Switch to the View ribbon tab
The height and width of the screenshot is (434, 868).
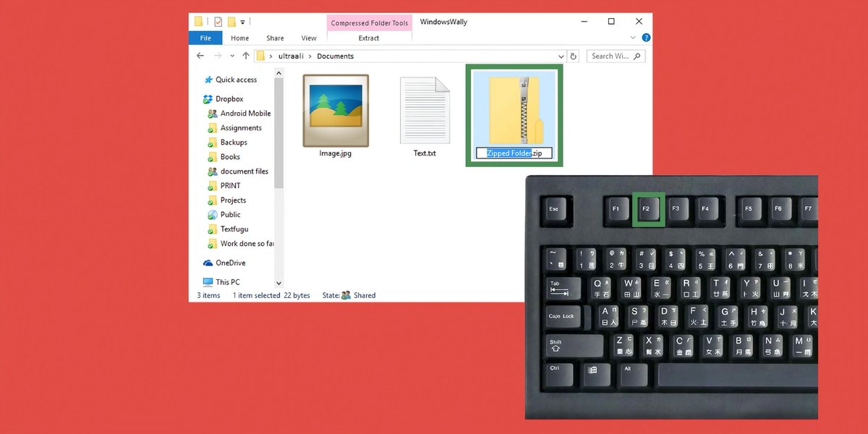click(x=309, y=38)
